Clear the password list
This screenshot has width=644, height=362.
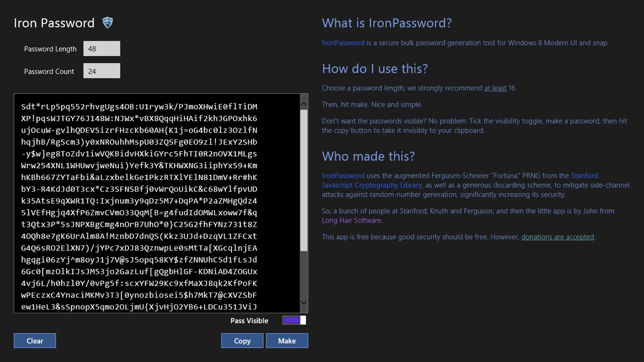(x=35, y=340)
